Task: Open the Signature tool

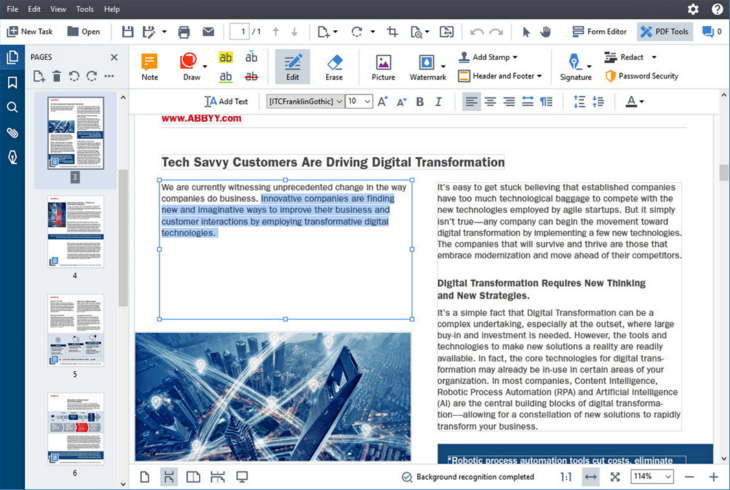Action: 575,67
